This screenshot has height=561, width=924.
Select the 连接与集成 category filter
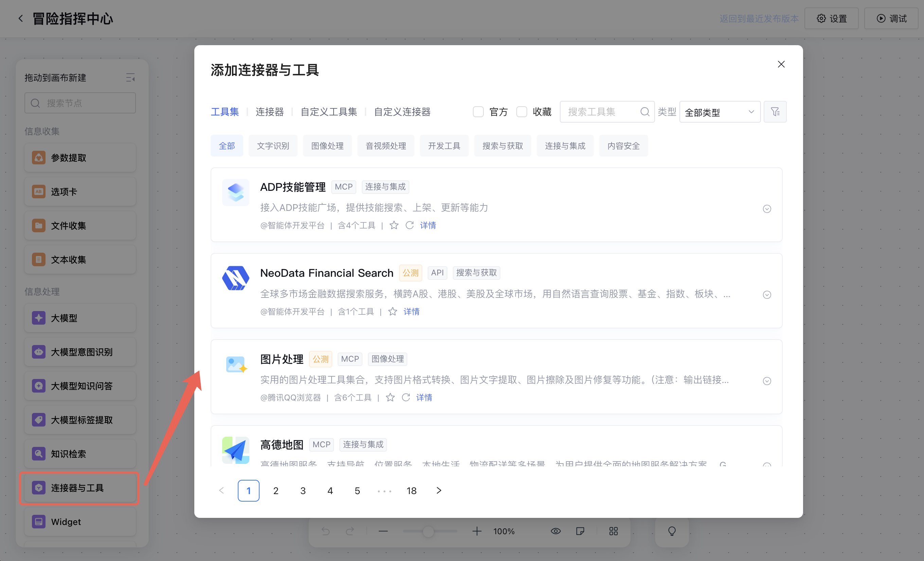tap(565, 146)
